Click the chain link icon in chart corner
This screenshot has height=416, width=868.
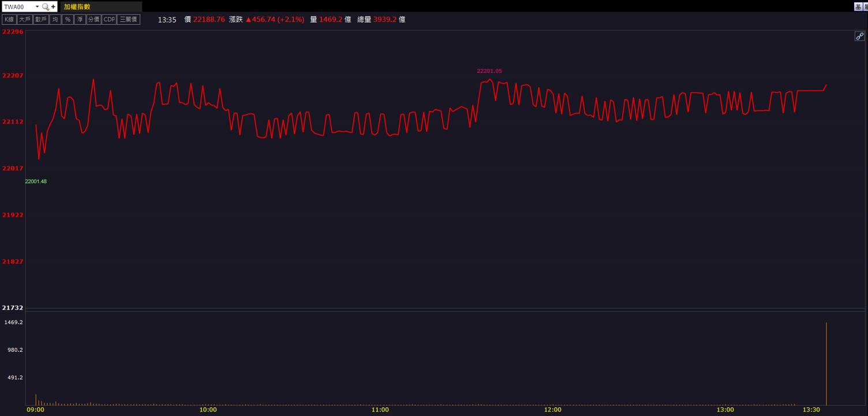tap(859, 36)
